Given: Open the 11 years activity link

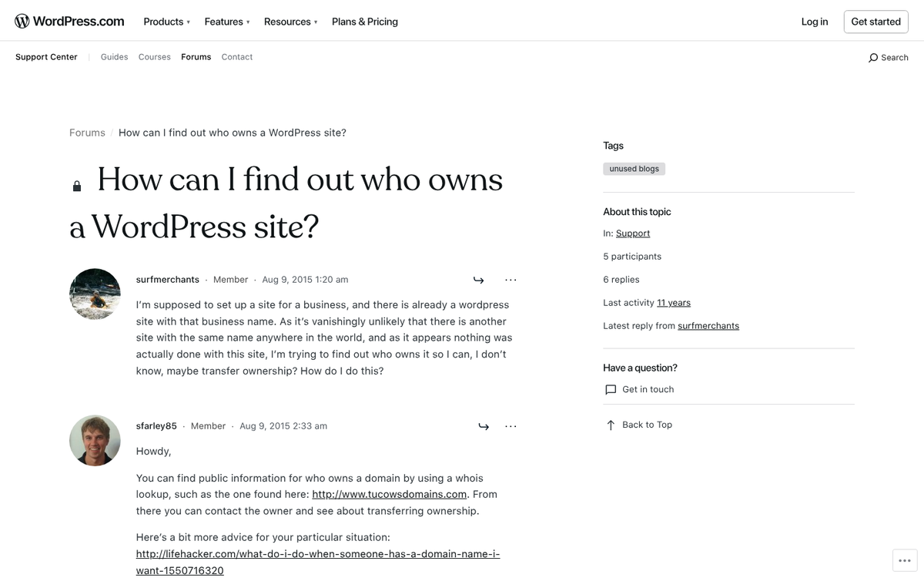Looking at the screenshot, I should click(x=674, y=302).
